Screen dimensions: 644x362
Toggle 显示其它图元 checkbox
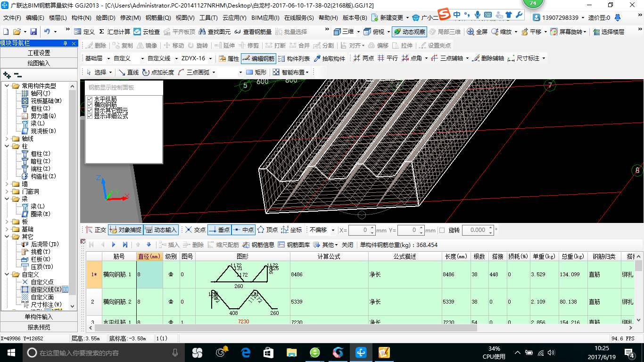pos(90,110)
